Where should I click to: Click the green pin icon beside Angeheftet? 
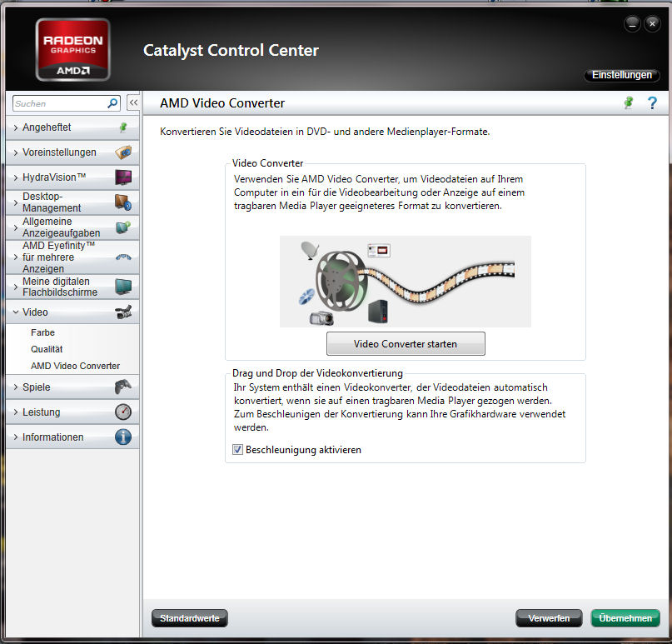coord(123,127)
